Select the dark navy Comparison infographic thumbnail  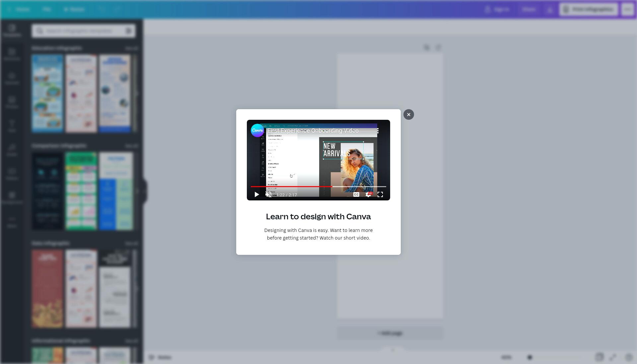47,191
